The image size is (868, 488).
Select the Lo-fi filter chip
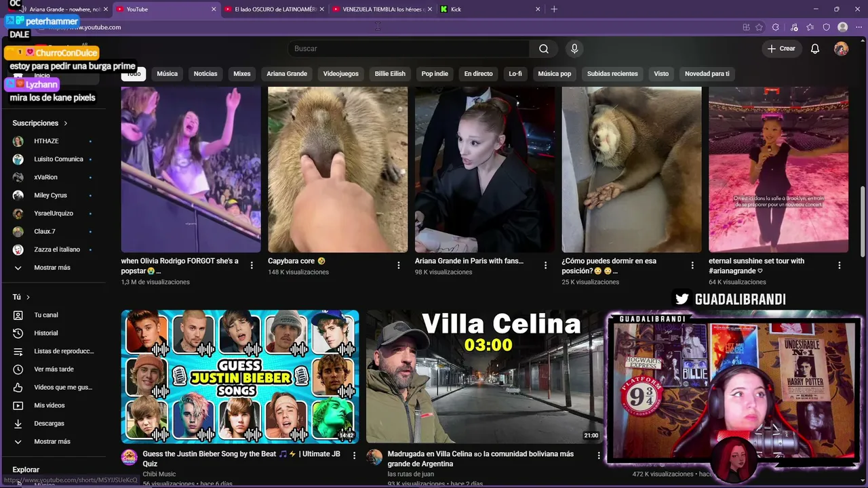515,74
